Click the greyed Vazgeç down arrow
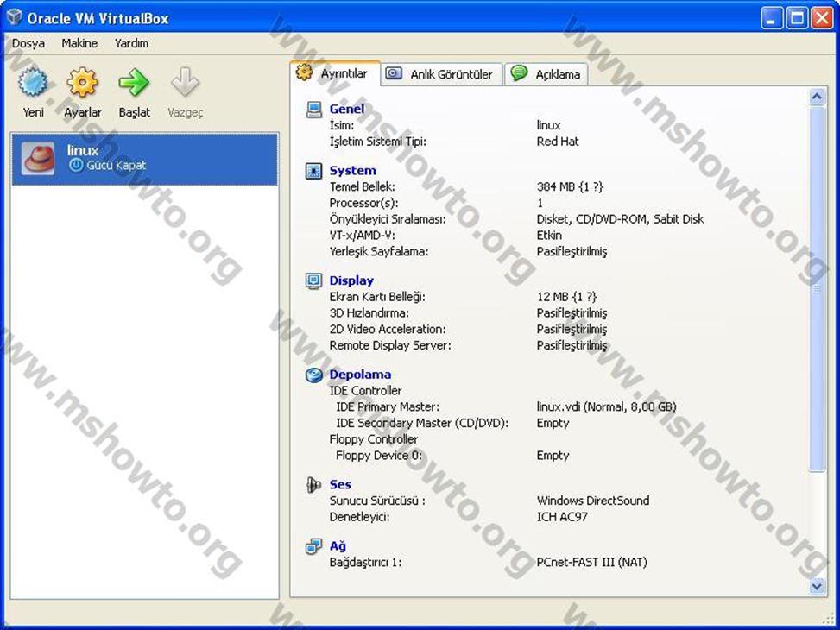Viewport: 840px width, 630px height. pos(186,83)
